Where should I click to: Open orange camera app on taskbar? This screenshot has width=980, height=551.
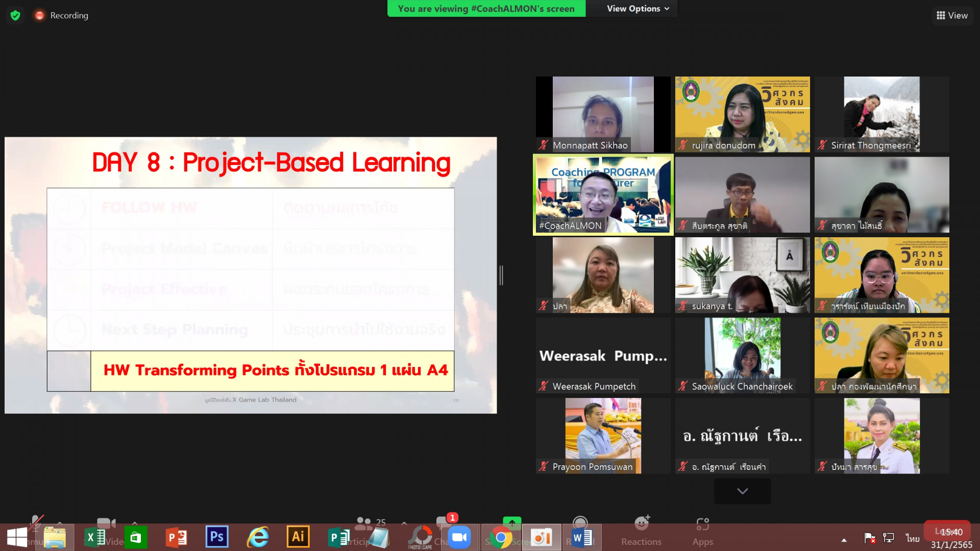541,537
